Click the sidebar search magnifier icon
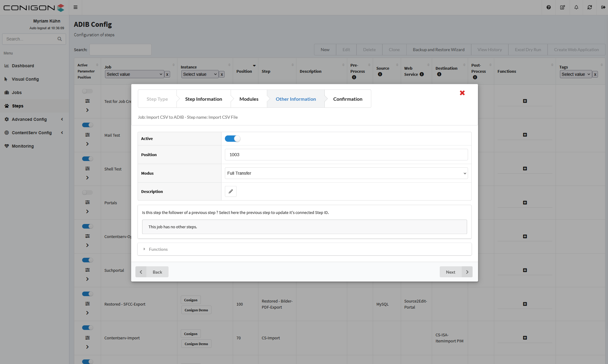Screen dimensions: 608x364 tap(60, 39)
